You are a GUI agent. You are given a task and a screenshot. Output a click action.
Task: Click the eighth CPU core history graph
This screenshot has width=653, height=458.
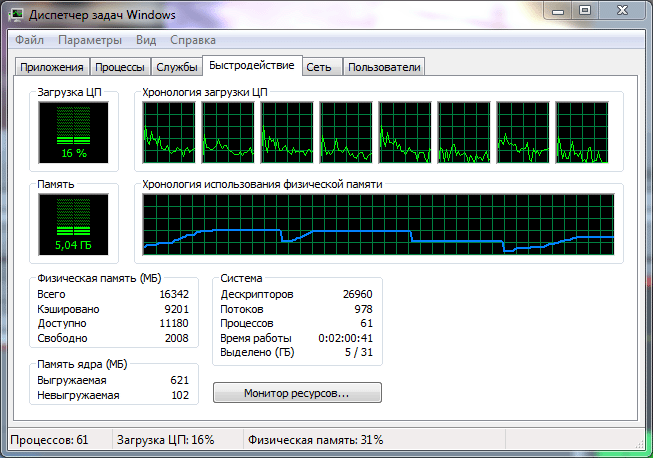coord(582,132)
